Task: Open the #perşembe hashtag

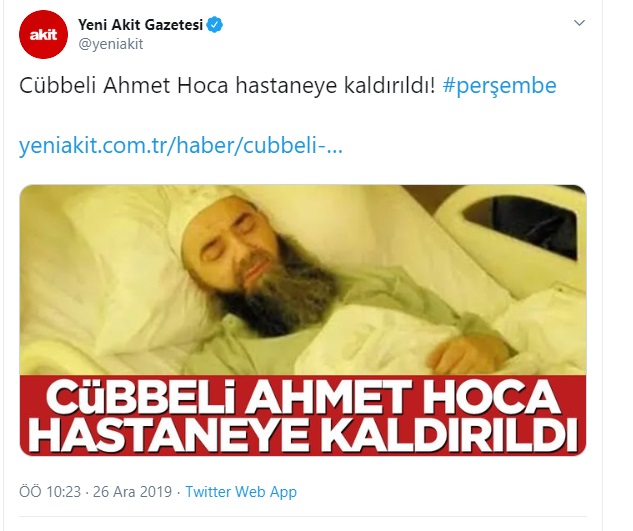Action: 499,86
